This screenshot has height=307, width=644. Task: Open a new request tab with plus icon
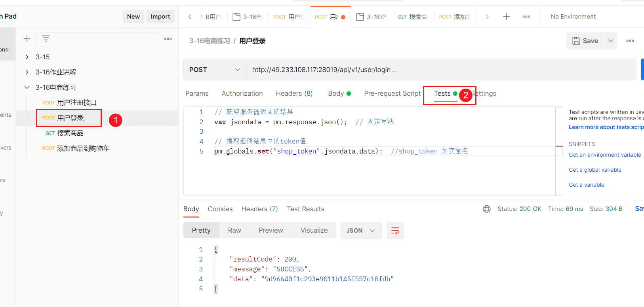point(506,17)
